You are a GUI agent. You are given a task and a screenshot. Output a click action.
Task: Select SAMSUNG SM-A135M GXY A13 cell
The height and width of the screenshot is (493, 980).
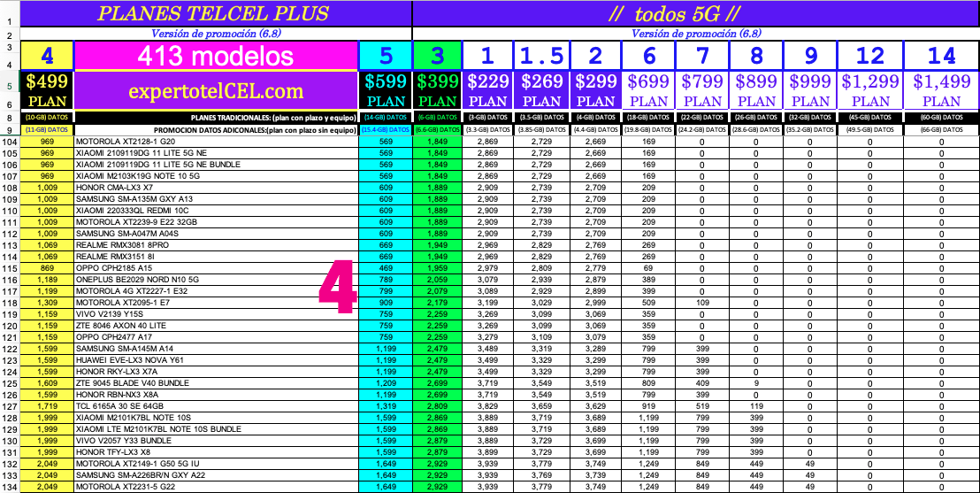(216, 199)
